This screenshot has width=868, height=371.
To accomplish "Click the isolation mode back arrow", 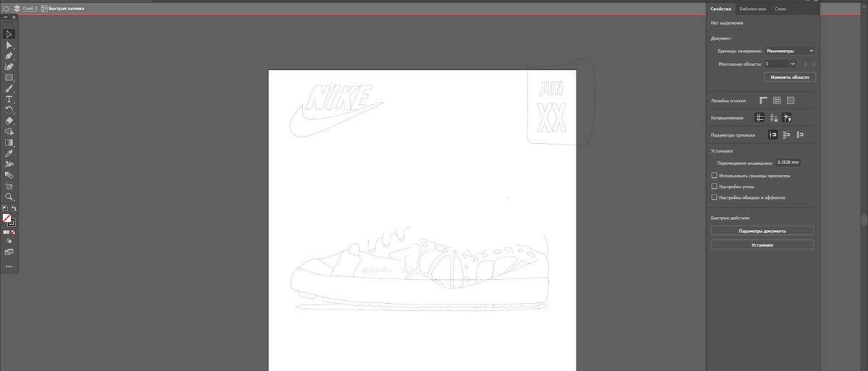I will click(x=6, y=8).
